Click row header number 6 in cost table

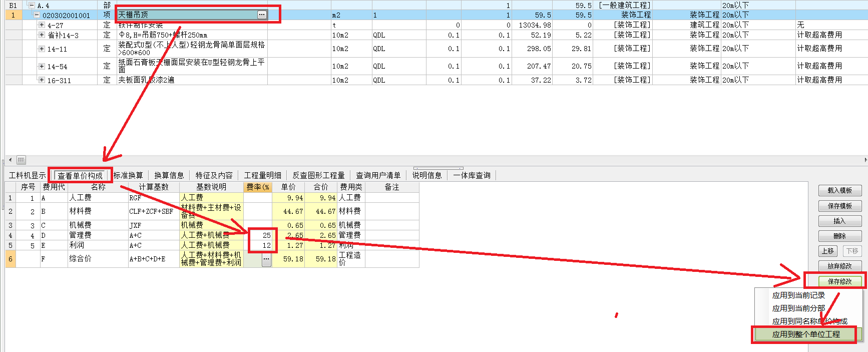11,259
